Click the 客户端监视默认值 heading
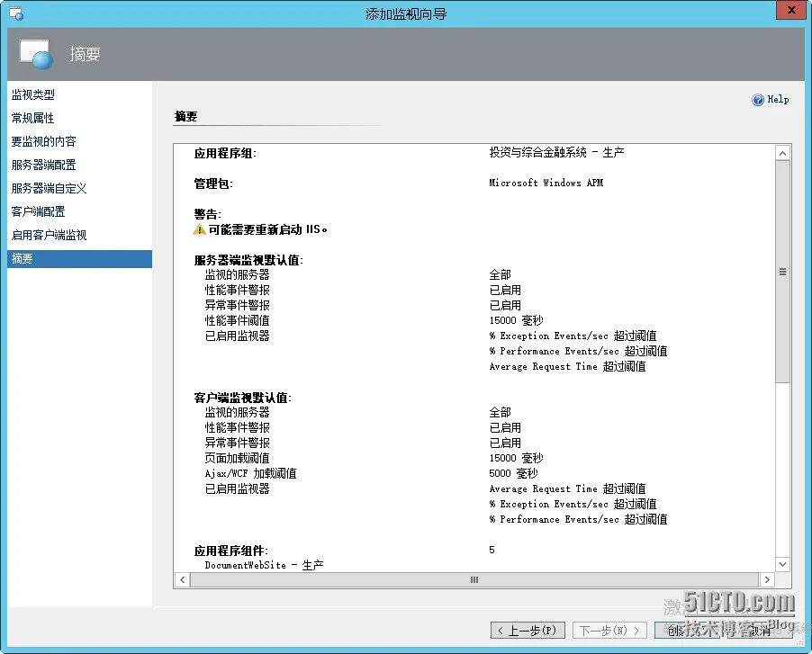Viewport: 812px width, 654px height. [x=243, y=398]
